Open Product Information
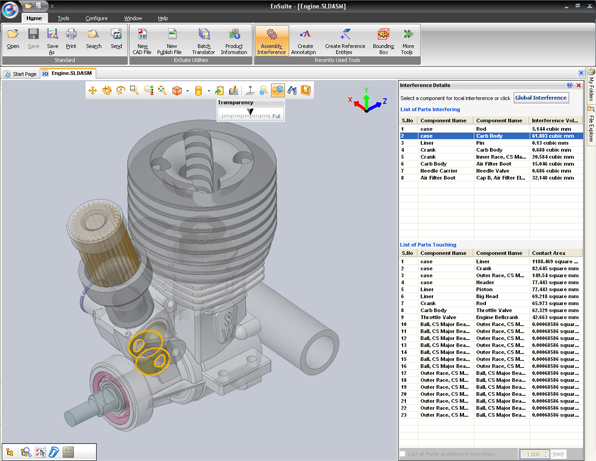This screenshot has width=596, height=461. click(x=234, y=41)
